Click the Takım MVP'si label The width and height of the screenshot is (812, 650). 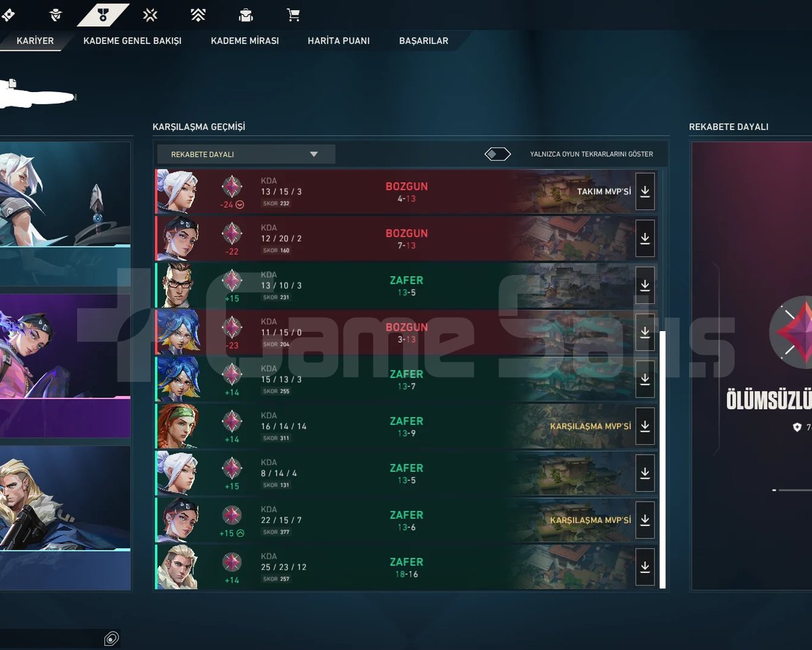(604, 192)
